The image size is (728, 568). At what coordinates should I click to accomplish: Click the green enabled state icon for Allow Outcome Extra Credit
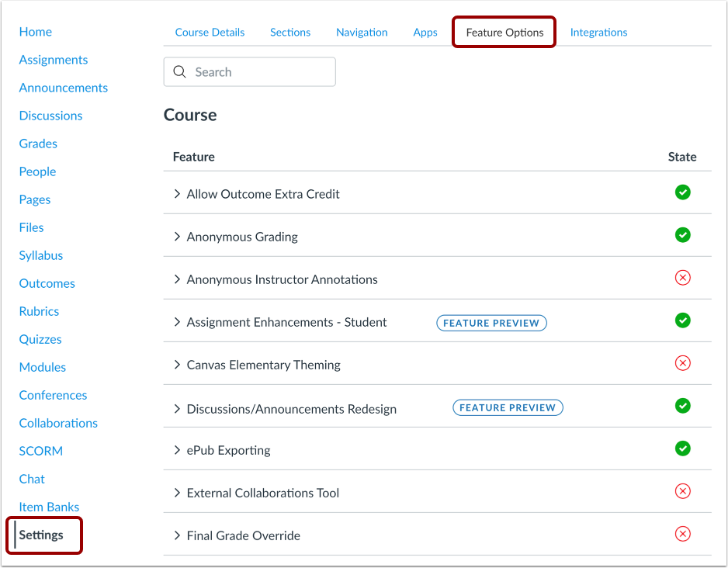click(x=683, y=192)
